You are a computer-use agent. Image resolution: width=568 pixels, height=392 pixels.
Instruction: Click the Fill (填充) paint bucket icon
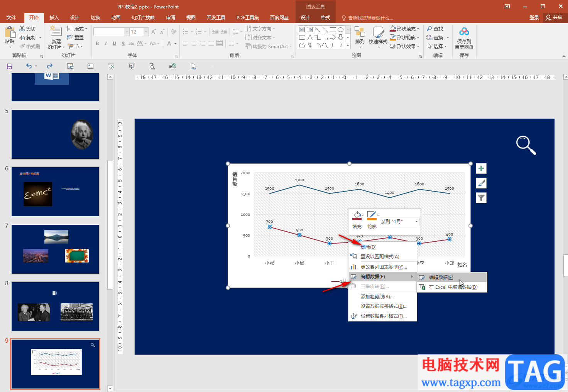357,216
